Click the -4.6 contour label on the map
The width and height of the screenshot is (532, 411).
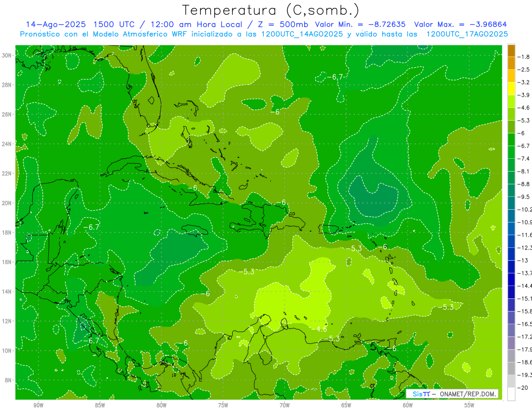[x=319, y=329]
